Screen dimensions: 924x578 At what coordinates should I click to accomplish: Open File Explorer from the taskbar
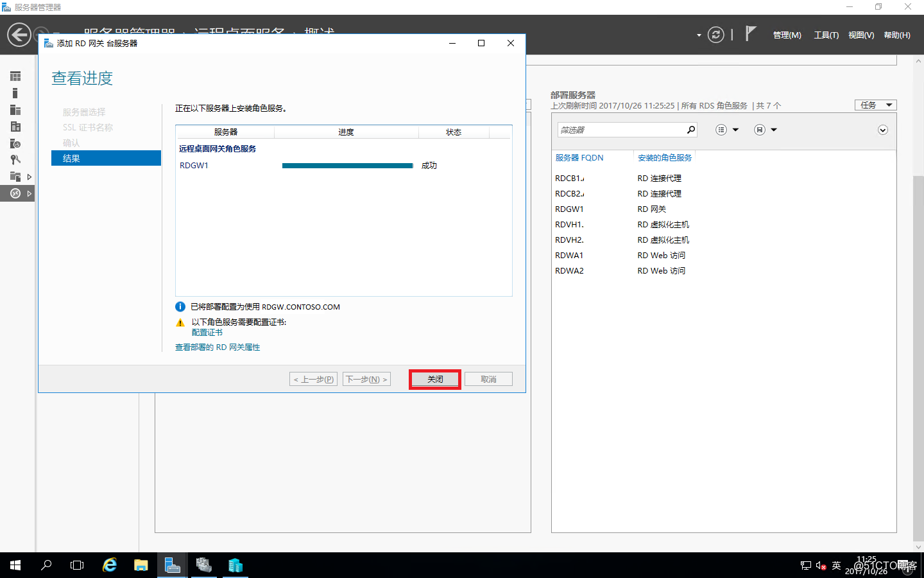141,565
